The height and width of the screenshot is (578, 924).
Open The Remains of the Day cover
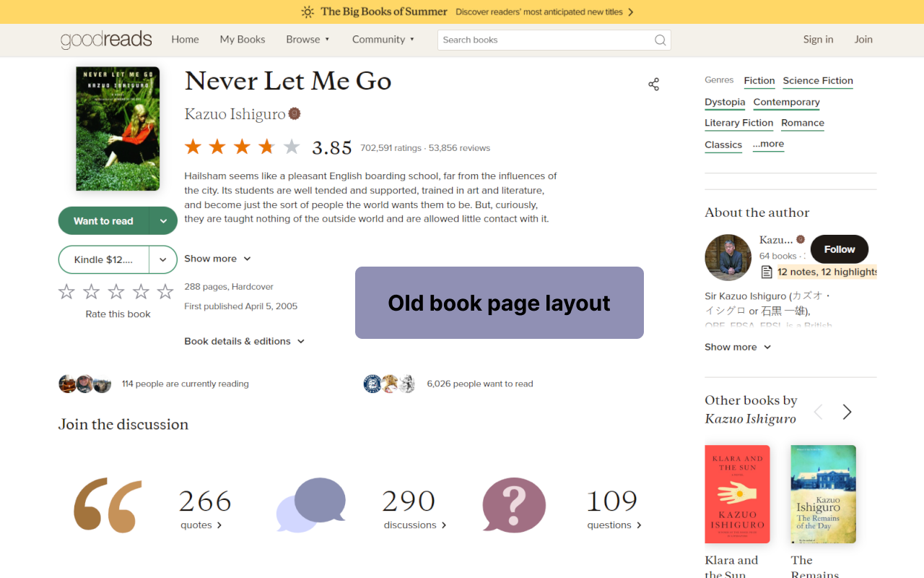click(x=823, y=494)
